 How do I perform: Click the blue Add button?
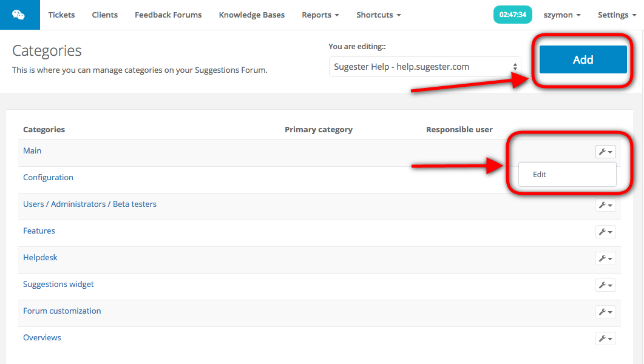point(583,59)
